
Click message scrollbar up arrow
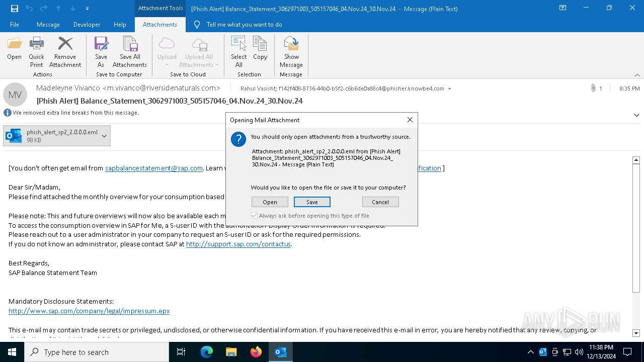coord(636,160)
